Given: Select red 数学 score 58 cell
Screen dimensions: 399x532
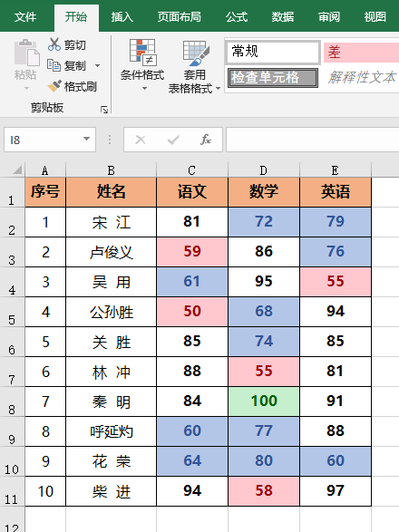Looking at the screenshot, I should 264,491.
